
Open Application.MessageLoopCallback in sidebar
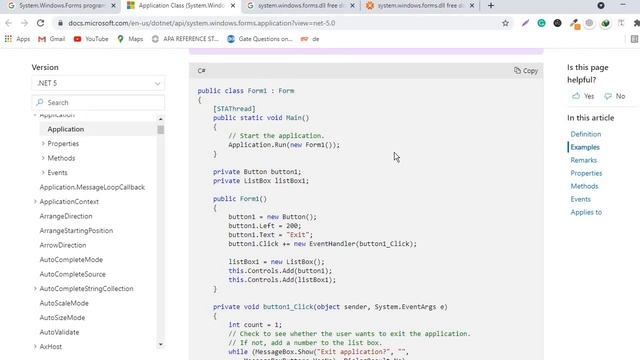tap(92, 187)
